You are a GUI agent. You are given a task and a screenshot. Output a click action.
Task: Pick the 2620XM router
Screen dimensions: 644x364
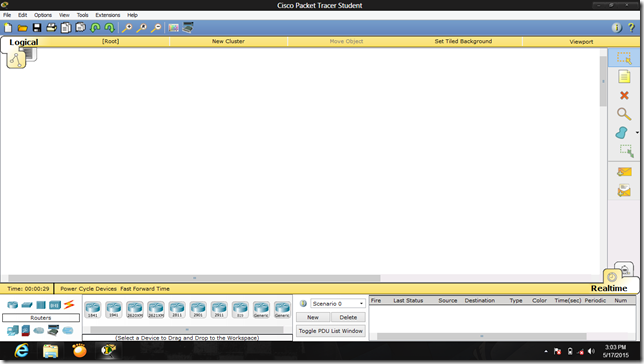pyautogui.click(x=135, y=310)
